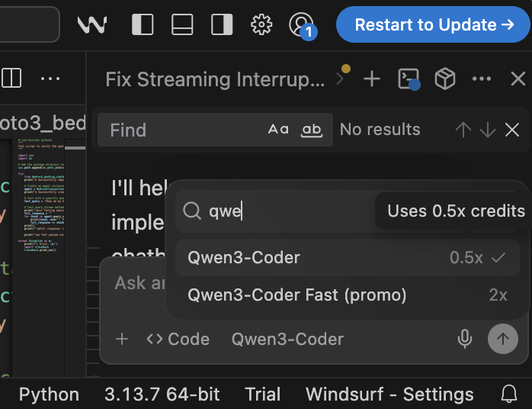Open the Qwen3-Coder model selector
This screenshot has height=409, width=532.
tap(287, 339)
